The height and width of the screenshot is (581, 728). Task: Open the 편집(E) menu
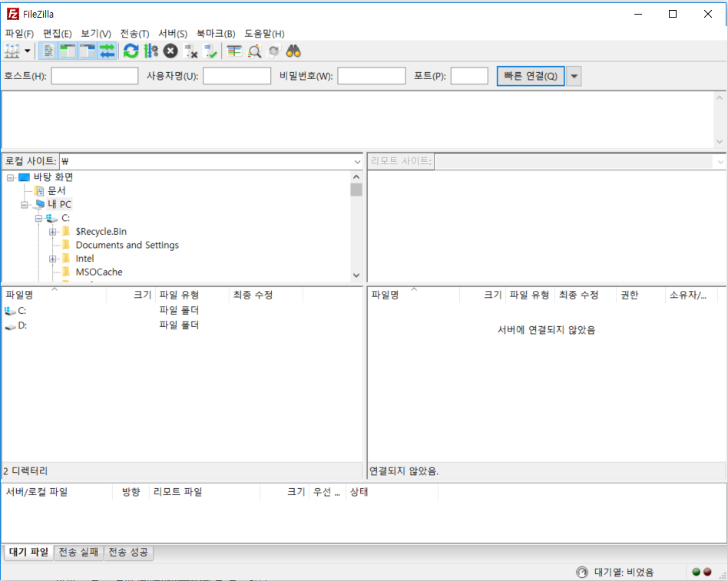(x=58, y=34)
